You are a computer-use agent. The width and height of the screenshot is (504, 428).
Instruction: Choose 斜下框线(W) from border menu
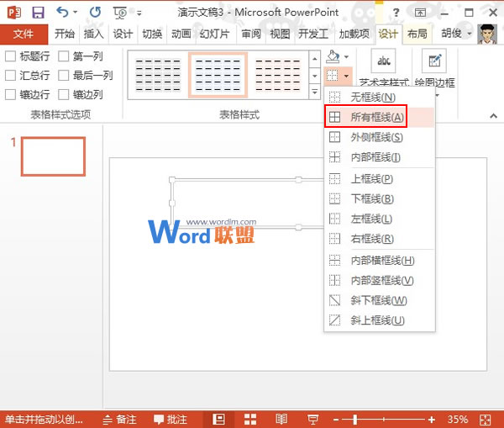coord(380,300)
